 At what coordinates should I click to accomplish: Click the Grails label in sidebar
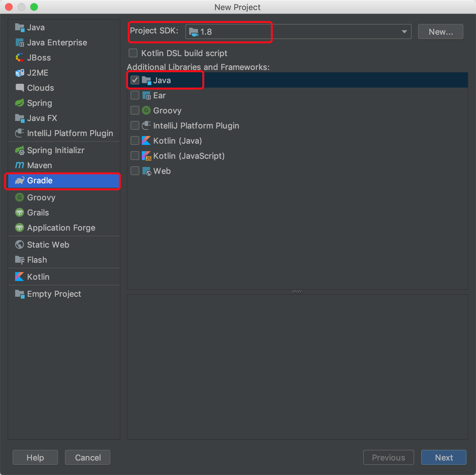pyautogui.click(x=38, y=213)
